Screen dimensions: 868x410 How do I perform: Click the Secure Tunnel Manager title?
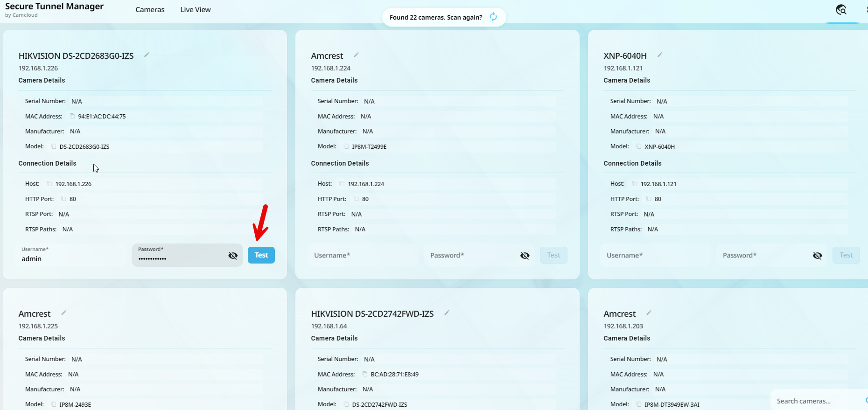tap(54, 7)
